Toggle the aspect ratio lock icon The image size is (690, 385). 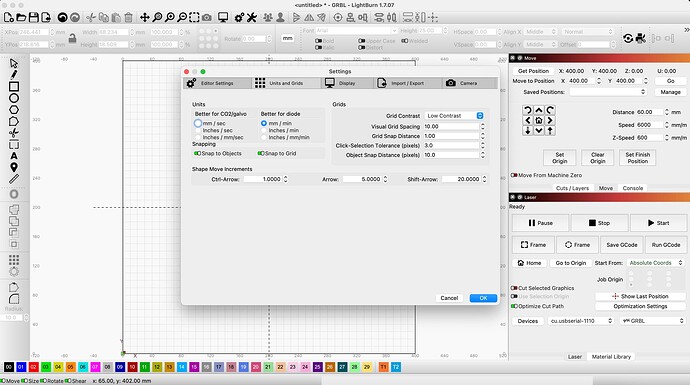73,39
